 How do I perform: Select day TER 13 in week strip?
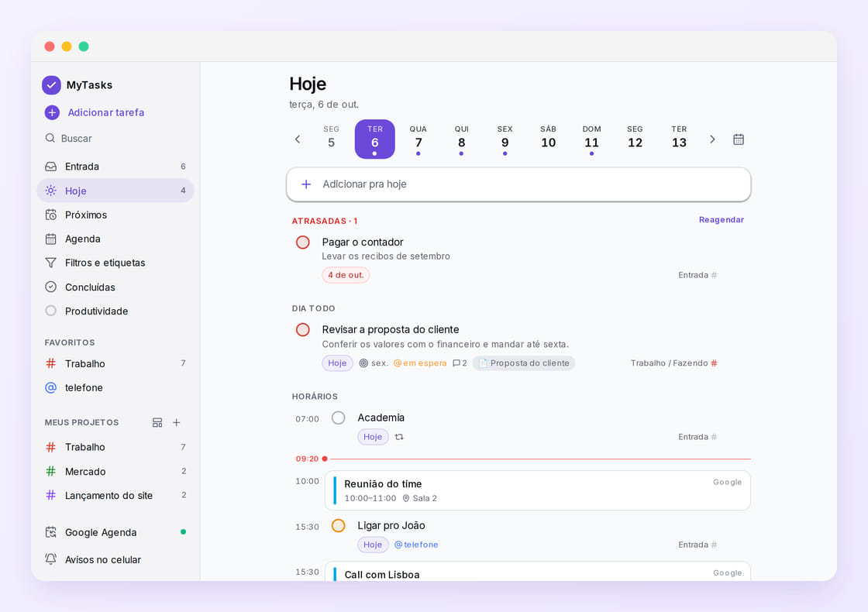pyautogui.click(x=679, y=139)
